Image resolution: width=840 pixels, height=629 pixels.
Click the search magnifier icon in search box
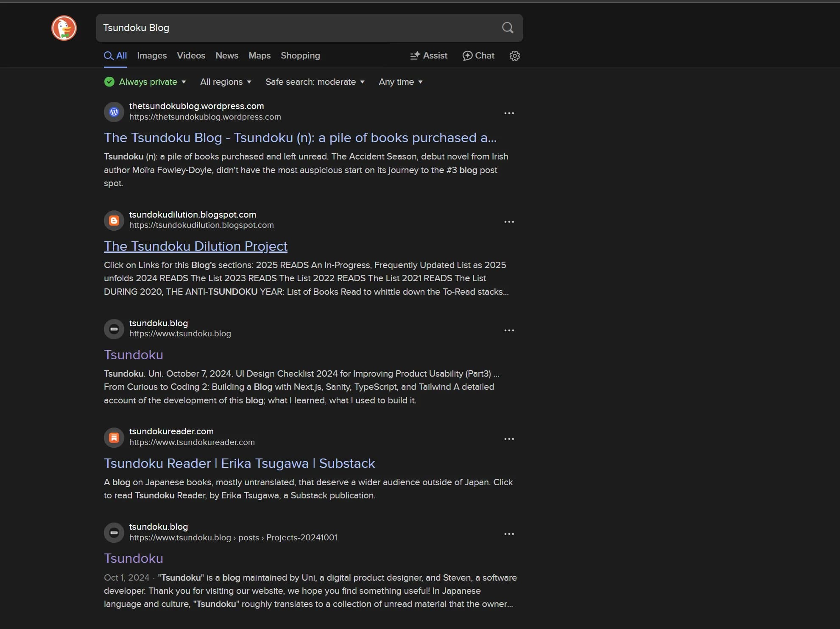(508, 28)
